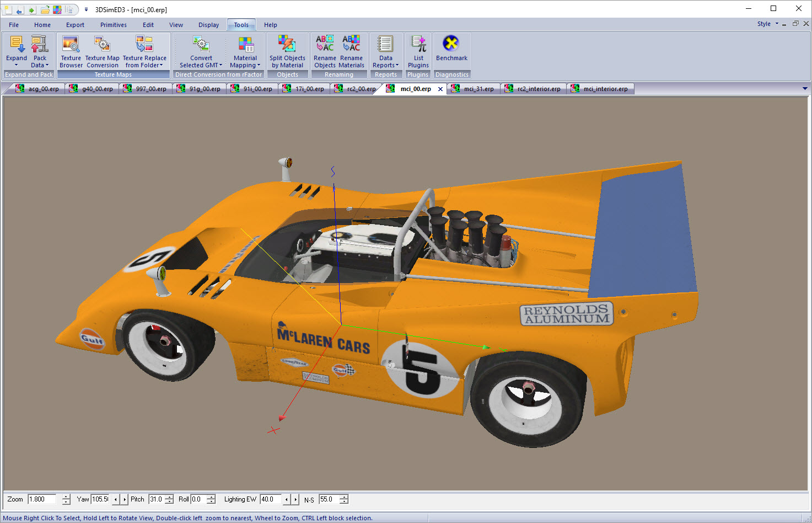Image resolution: width=812 pixels, height=523 pixels.
Task: Increase Lighting EW with right arrow
Action: [x=296, y=499]
